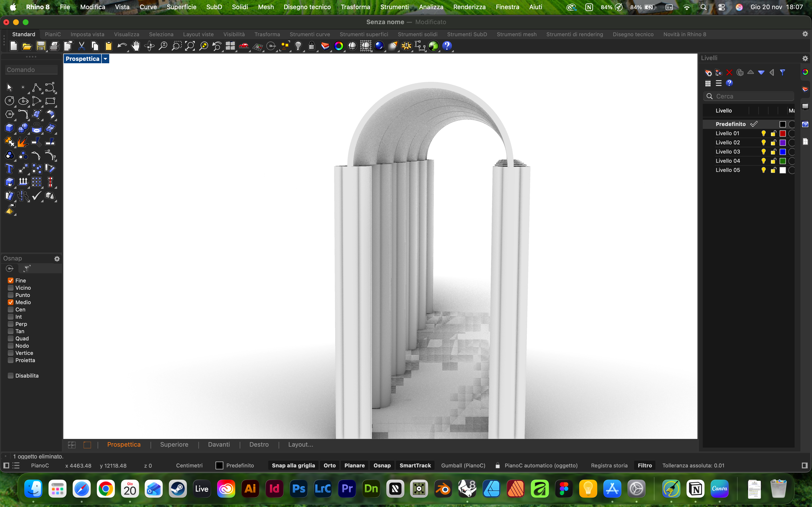This screenshot has width=812, height=507.
Task: Select the Zoom dynamic magnifier tool
Action: pyautogui.click(x=163, y=46)
